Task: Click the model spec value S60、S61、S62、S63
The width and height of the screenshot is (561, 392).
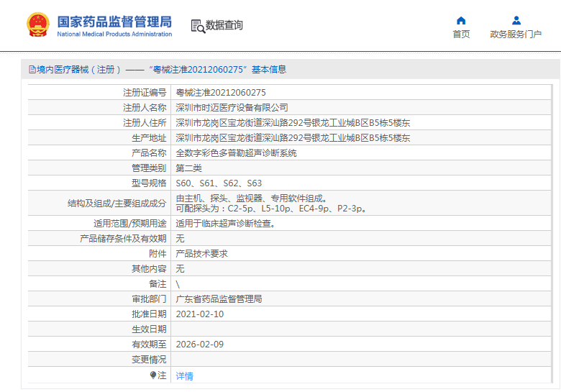Action: click(x=219, y=183)
